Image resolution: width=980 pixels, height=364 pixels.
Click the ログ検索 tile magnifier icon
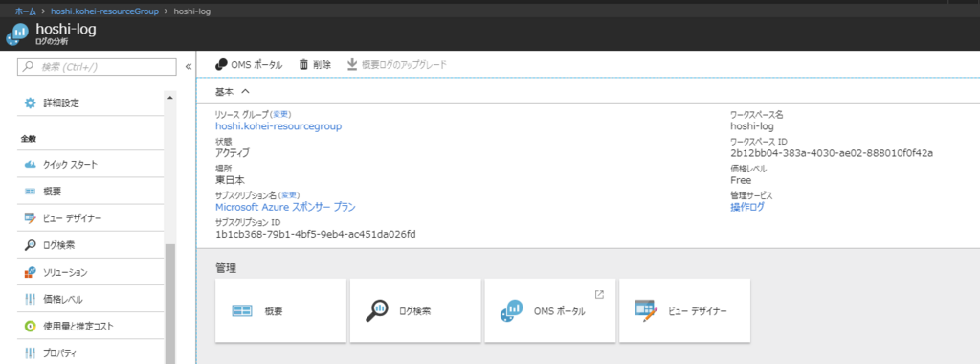click(x=377, y=311)
